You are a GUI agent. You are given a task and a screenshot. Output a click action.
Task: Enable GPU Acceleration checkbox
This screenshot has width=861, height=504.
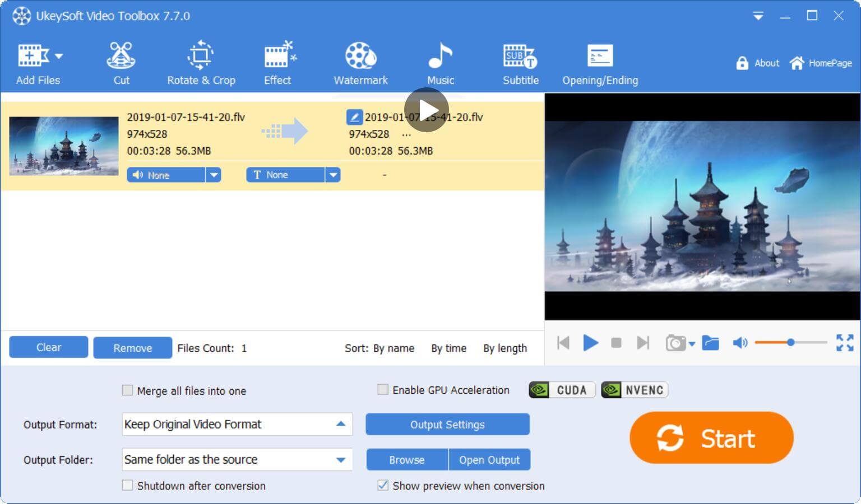383,390
